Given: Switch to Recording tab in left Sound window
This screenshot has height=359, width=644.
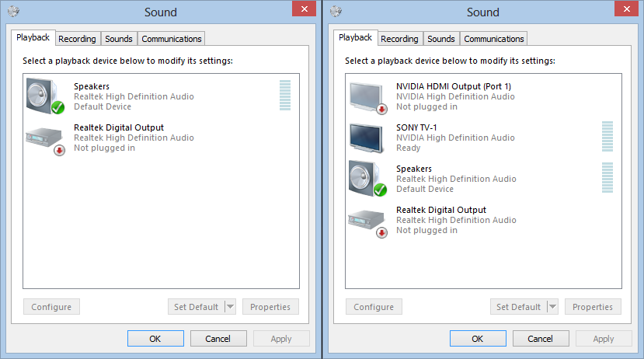Looking at the screenshot, I should click(x=77, y=39).
